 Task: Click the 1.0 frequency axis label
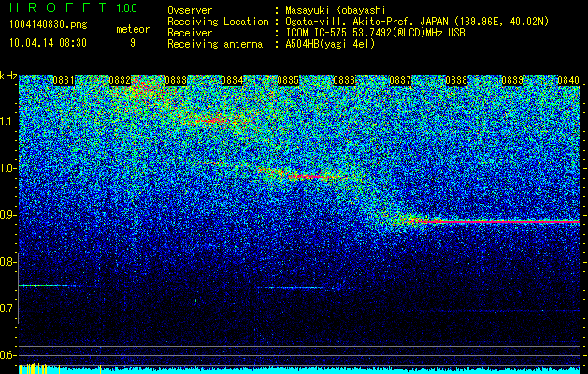[7, 168]
